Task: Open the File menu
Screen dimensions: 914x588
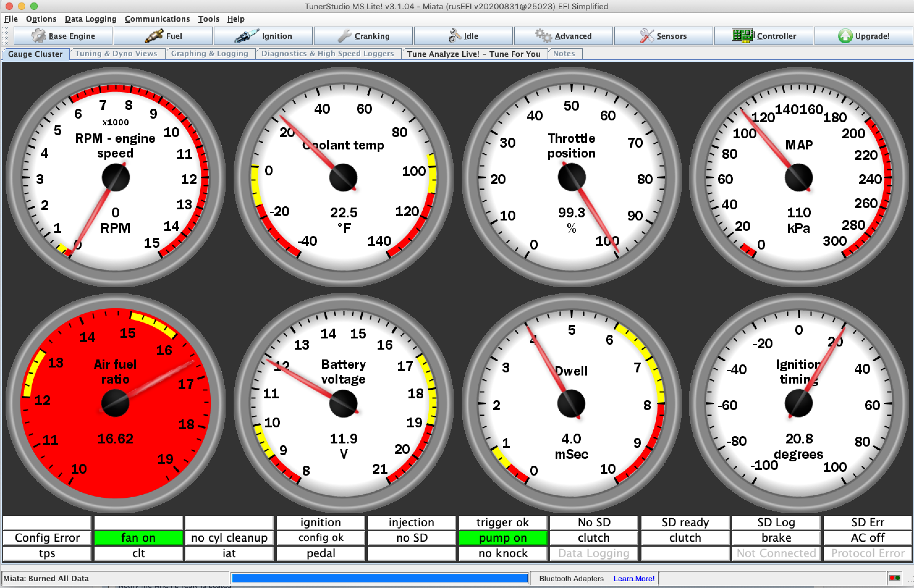Action: (x=11, y=19)
